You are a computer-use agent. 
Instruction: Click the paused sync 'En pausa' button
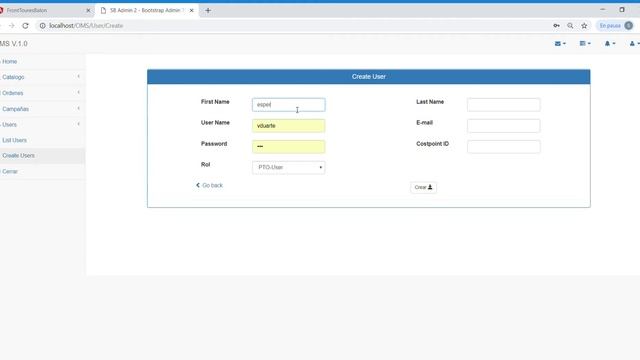(616, 26)
